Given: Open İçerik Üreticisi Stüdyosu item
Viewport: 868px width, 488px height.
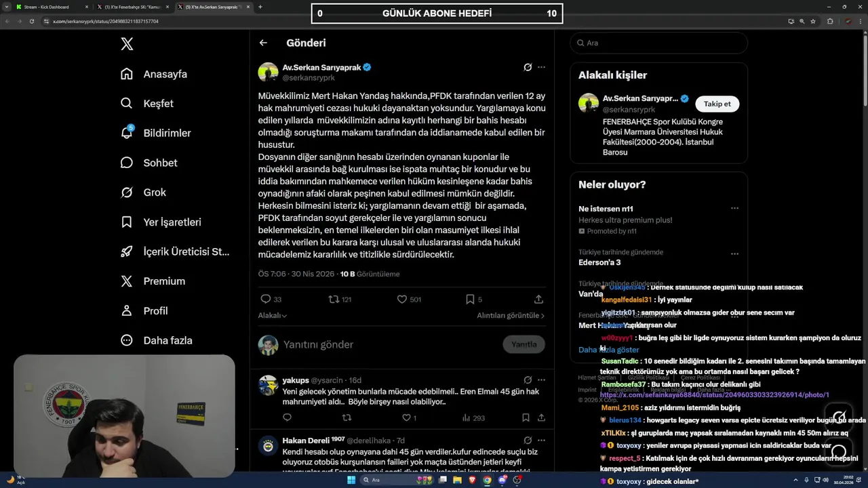Looking at the screenshot, I should click(x=175, y=251).
